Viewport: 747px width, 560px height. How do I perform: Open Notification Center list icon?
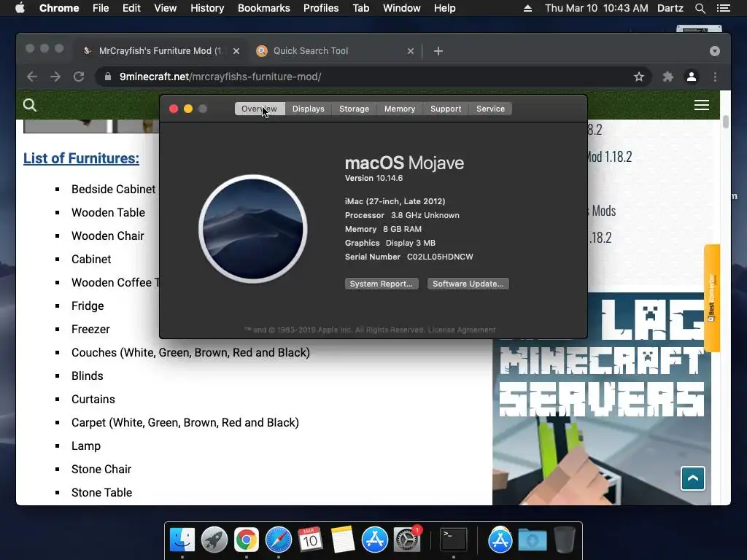(723, 8)
